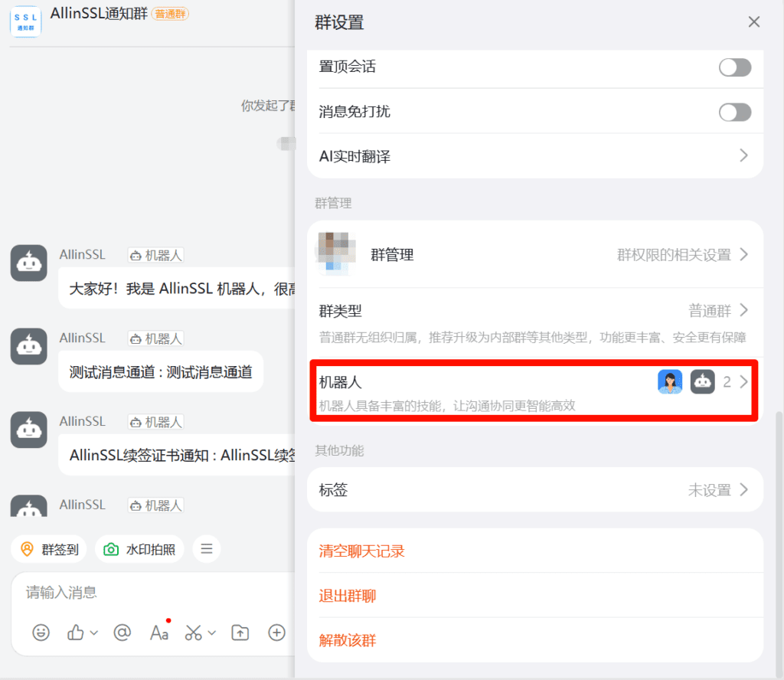Click the scissors screenshot icon
Screen dimensions: 784x680
click(194, 633)
